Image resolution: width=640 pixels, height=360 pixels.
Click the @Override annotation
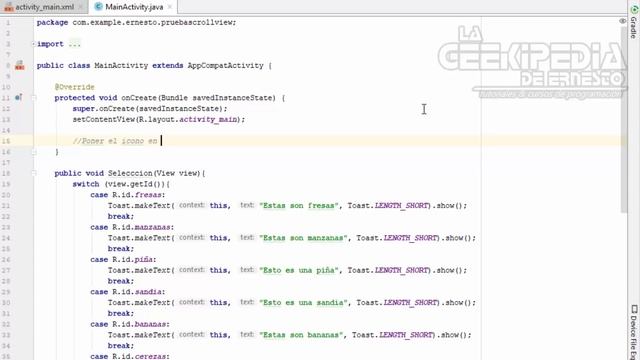75,87
